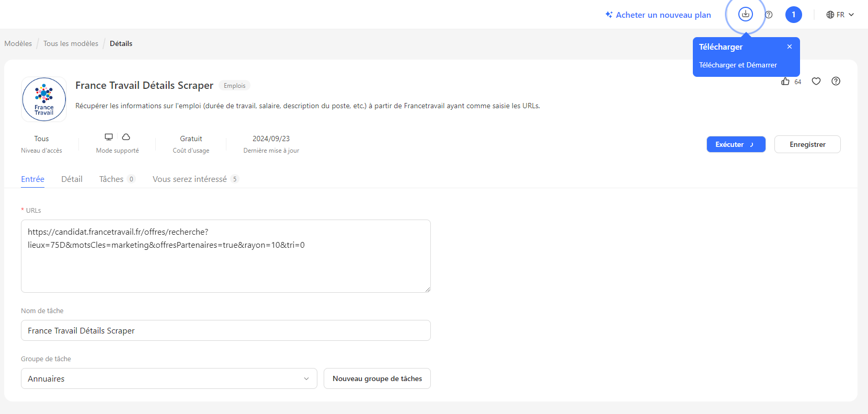Click Télécharger et Démarrer in tooltip
The height and width of the screenshot is (414, 868).
pos(738,65)
